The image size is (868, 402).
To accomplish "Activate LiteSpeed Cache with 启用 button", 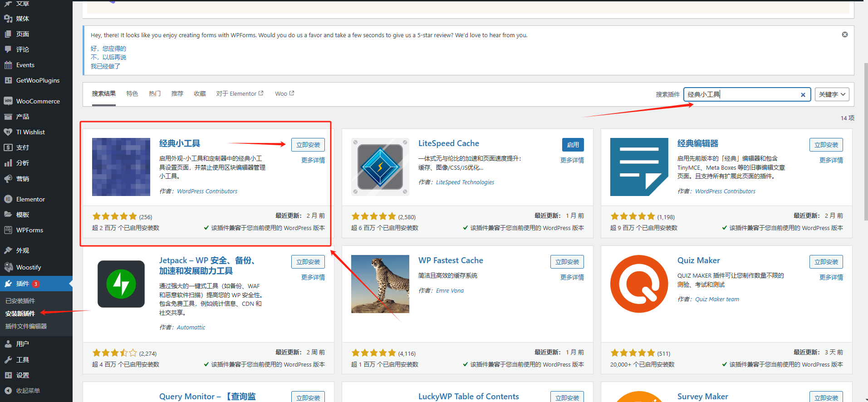I will tap(573, 145).
